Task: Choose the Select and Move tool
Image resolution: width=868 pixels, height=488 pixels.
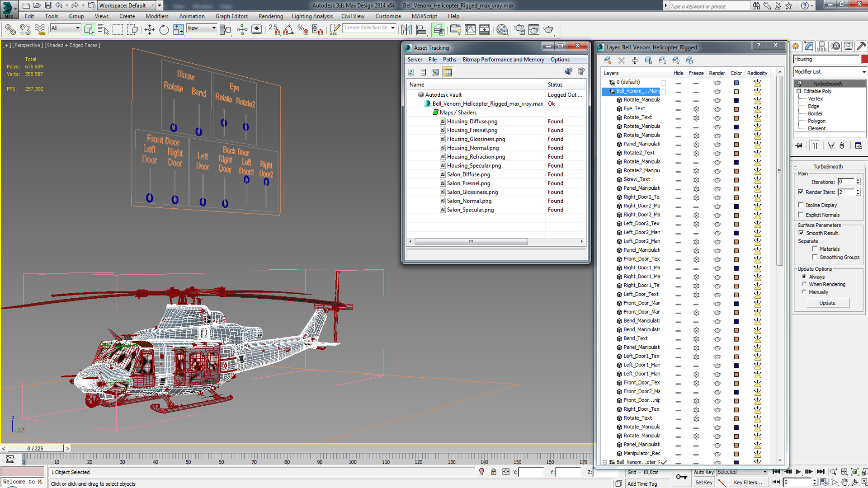Action: (x=149, y=30)
